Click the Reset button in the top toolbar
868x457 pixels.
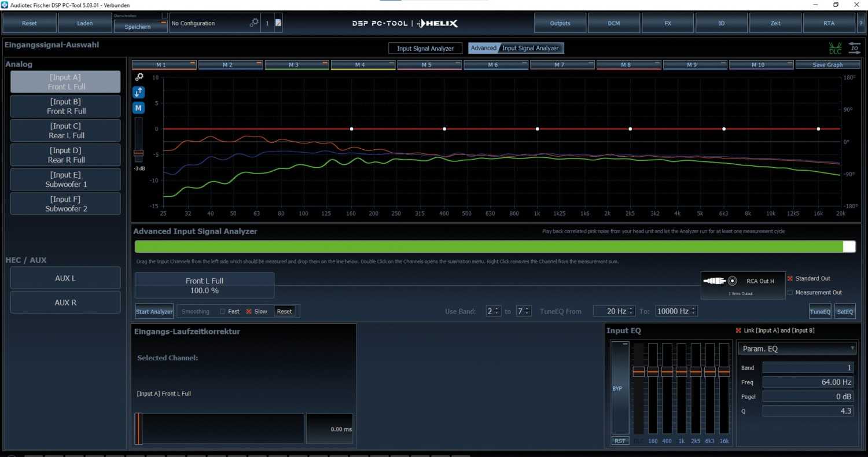click(x=30, y=23)
